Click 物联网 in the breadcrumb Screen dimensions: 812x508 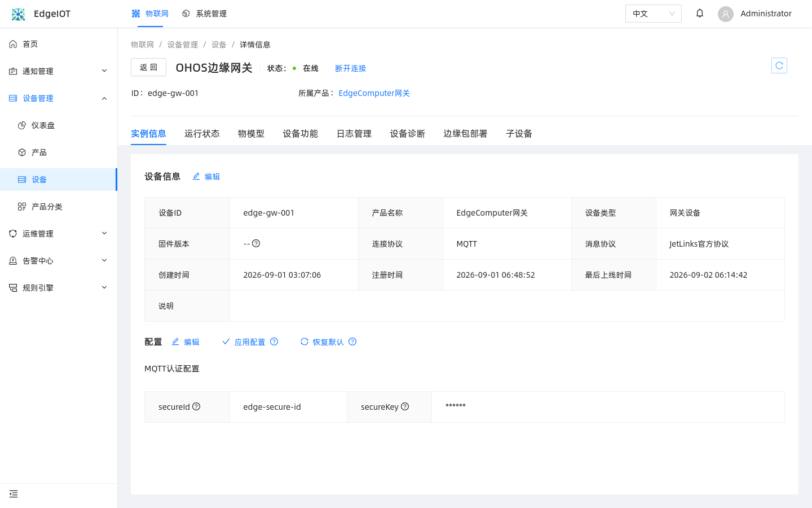[142, 45]
